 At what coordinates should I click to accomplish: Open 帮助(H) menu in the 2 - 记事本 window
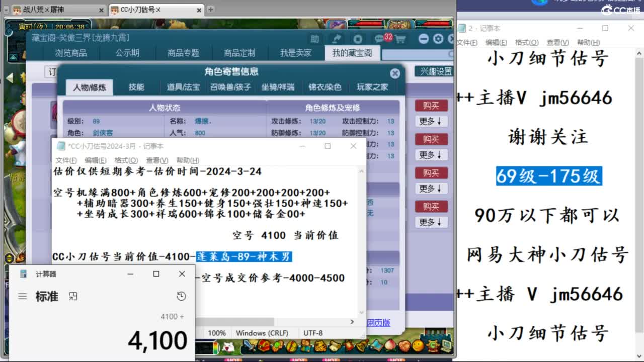point(588,43)
